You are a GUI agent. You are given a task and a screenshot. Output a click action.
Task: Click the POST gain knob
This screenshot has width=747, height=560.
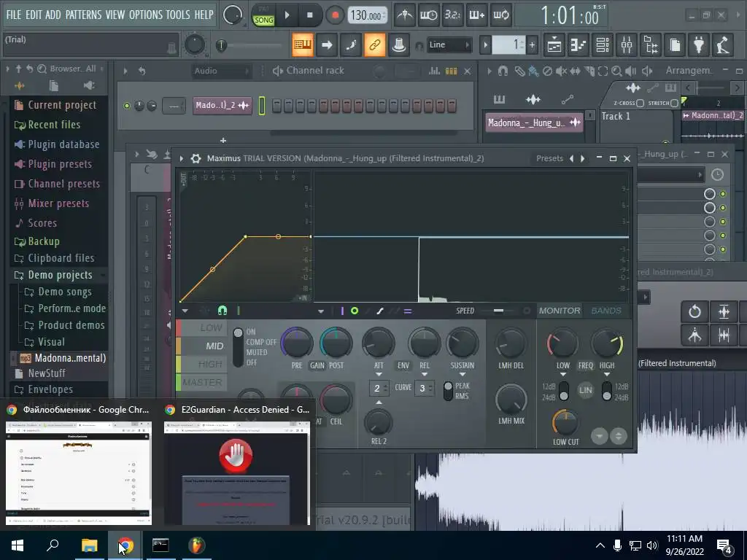pyautogui.click(x=336, y=343)
